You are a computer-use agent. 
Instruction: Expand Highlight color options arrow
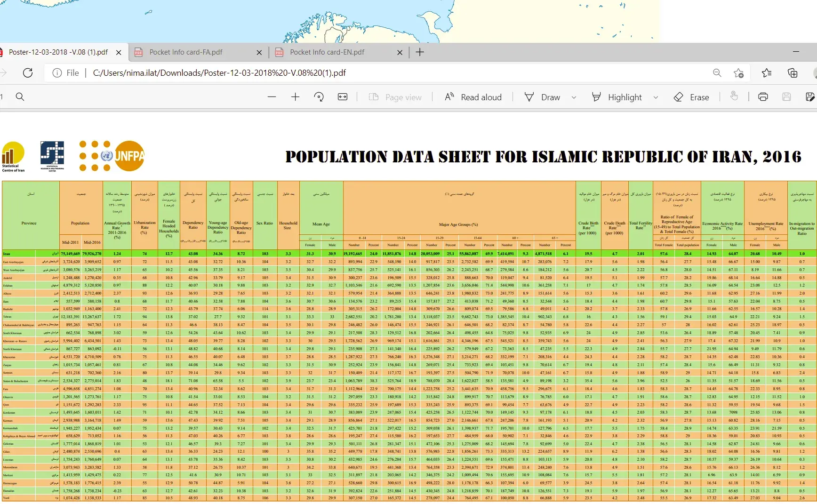656,97
